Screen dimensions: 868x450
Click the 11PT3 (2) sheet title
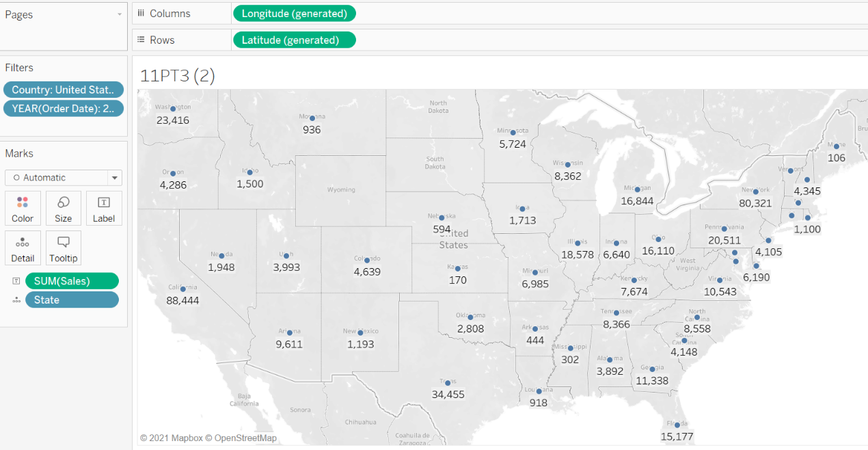178,76
